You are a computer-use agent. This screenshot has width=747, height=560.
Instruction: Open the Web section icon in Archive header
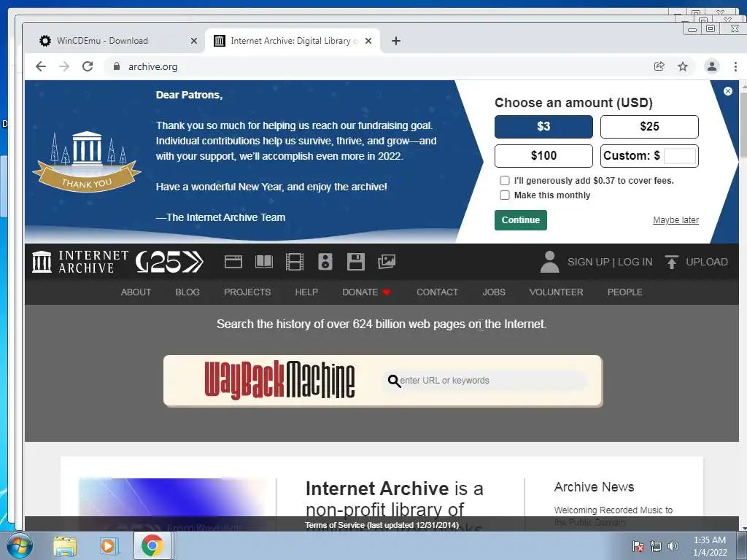coord(233,262)
